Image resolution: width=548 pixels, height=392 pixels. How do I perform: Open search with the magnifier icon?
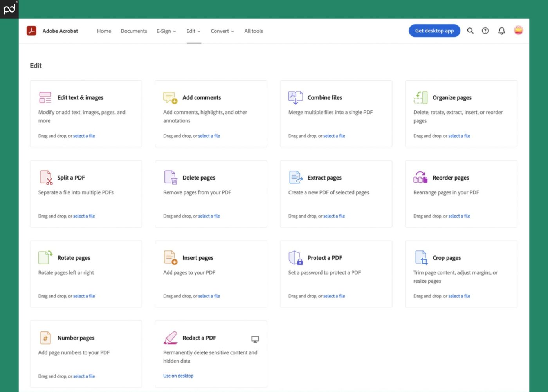470,31
